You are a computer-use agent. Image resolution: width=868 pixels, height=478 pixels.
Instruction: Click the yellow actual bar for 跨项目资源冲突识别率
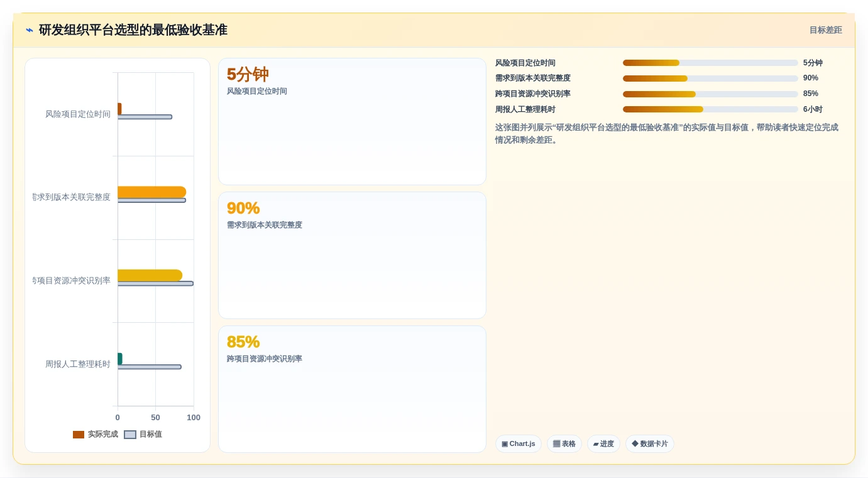[150, 275]
